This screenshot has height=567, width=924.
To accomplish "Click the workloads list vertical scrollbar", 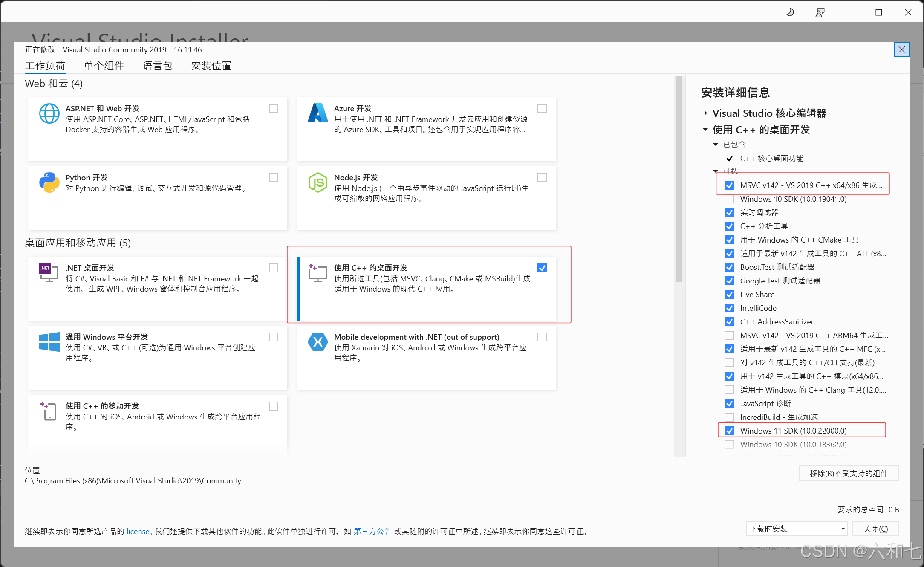I will coord(679,179).
